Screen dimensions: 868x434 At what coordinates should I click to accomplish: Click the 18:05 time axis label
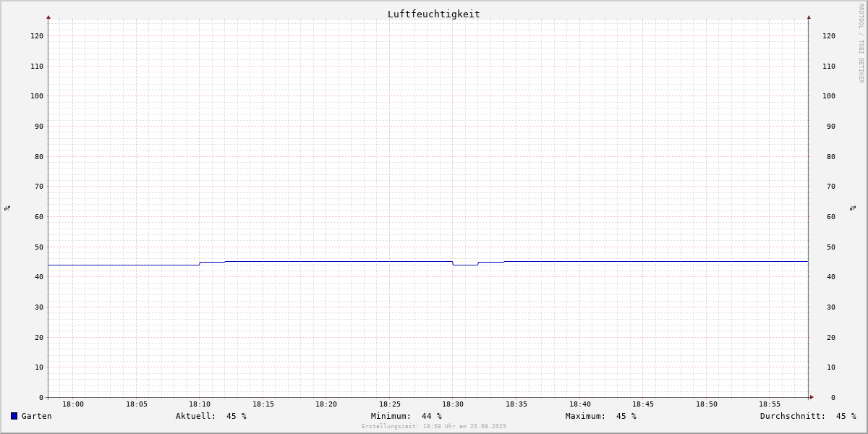pos(137,404)
